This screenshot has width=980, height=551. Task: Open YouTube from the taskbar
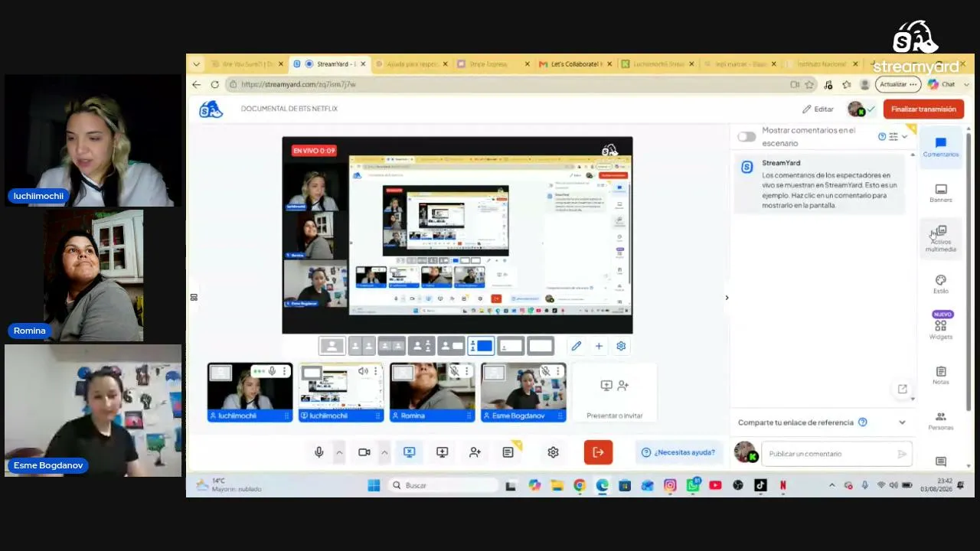715,485
